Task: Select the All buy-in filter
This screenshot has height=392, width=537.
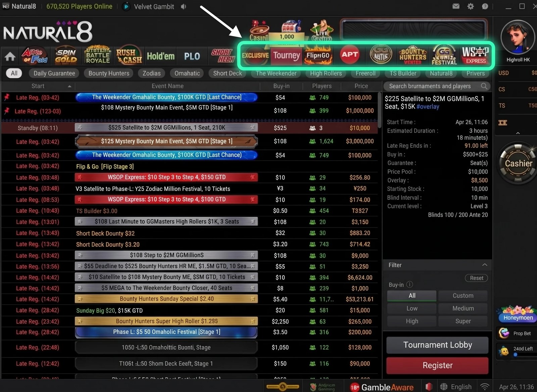Action: point(412,296)
